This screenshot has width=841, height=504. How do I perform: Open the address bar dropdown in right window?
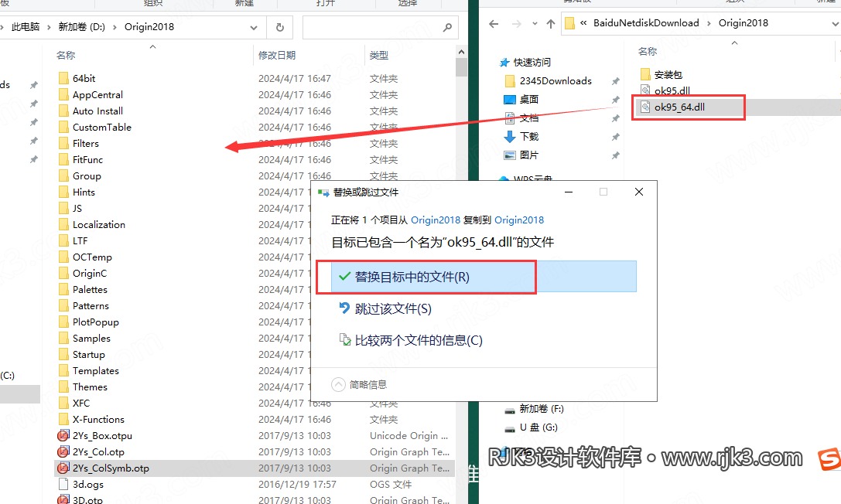pos(835,23)
